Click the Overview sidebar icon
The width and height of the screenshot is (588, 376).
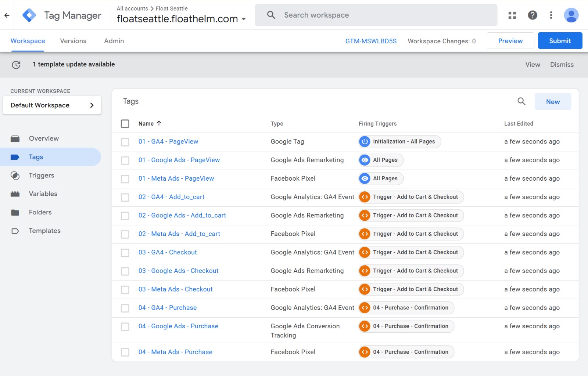coord(15,138)
